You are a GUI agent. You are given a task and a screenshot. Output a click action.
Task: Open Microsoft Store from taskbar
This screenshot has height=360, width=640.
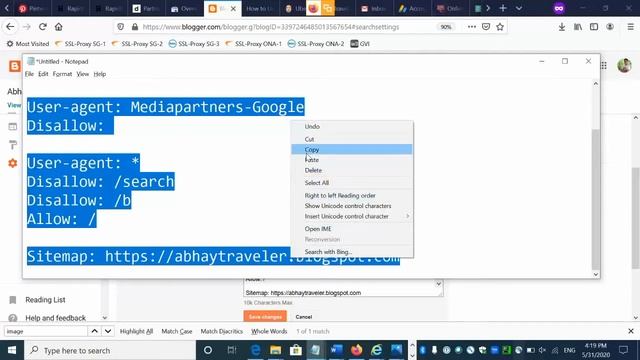tap(296, 350)
